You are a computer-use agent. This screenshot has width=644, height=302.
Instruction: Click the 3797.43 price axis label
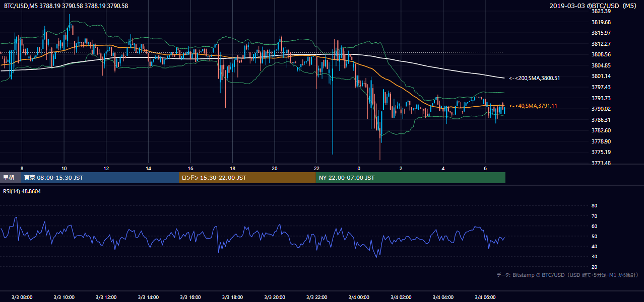(601, 87)
